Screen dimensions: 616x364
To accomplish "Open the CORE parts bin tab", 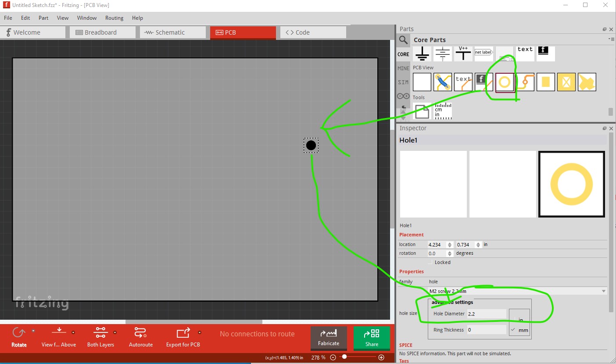I will (403, 54).
